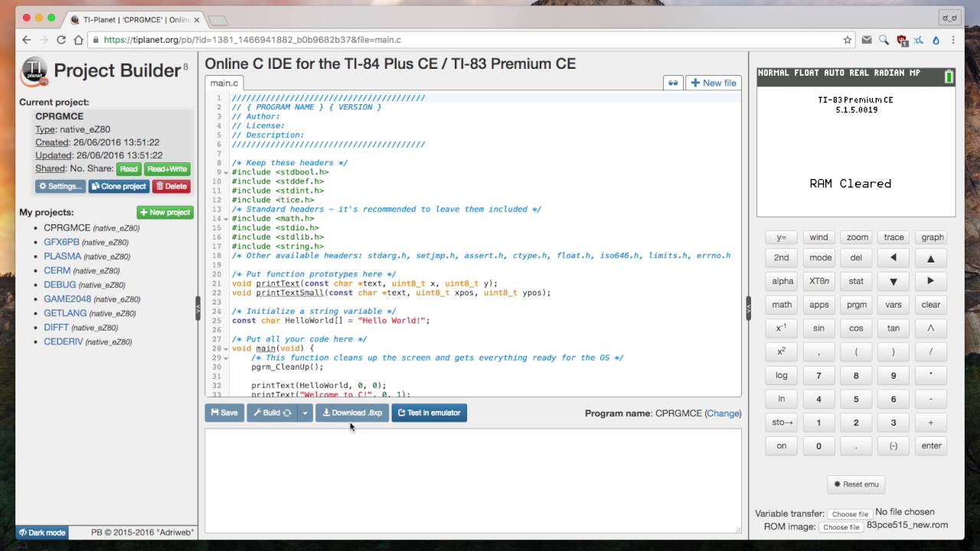Viewport: 980px width, 551px height.
Task: Open the CERM project
Action: click(x=57, y=270)
